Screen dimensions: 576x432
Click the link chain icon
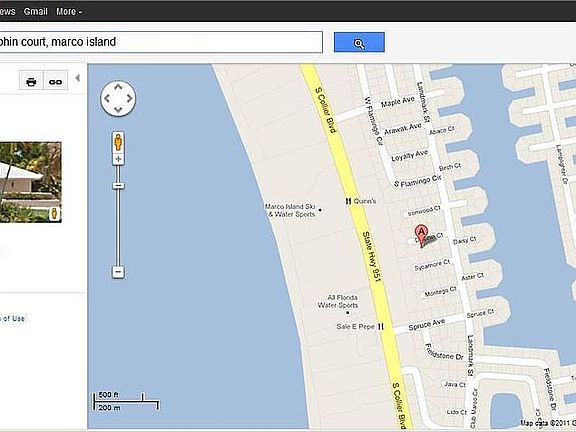(55, 81)
